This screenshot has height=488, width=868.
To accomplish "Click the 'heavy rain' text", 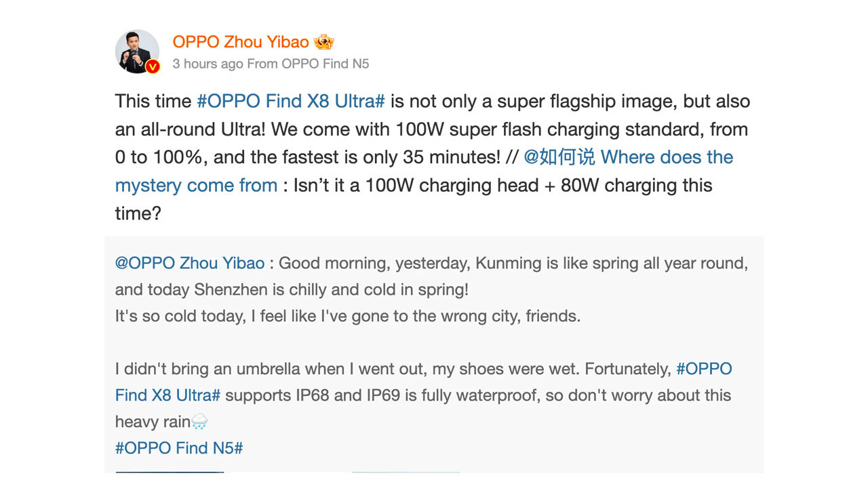I will pyautogui.click(x=153, y=422).
